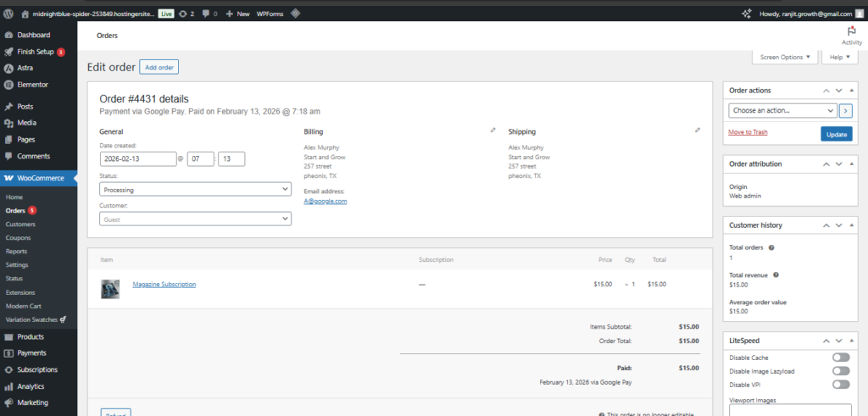
Task: Expand the Screen Options panel
Action: (785, 58)
